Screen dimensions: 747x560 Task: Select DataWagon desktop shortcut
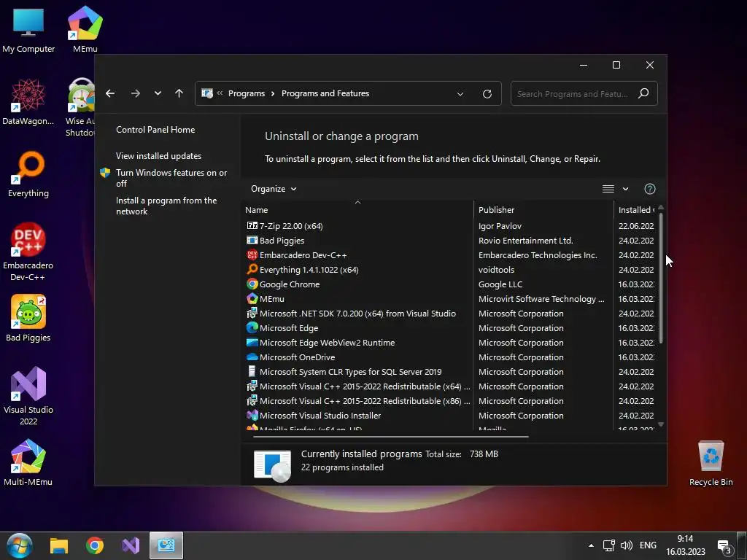28,102
